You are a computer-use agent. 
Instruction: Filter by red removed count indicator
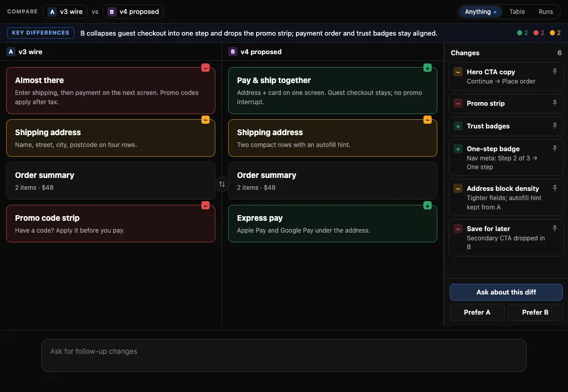coord(539,33)
